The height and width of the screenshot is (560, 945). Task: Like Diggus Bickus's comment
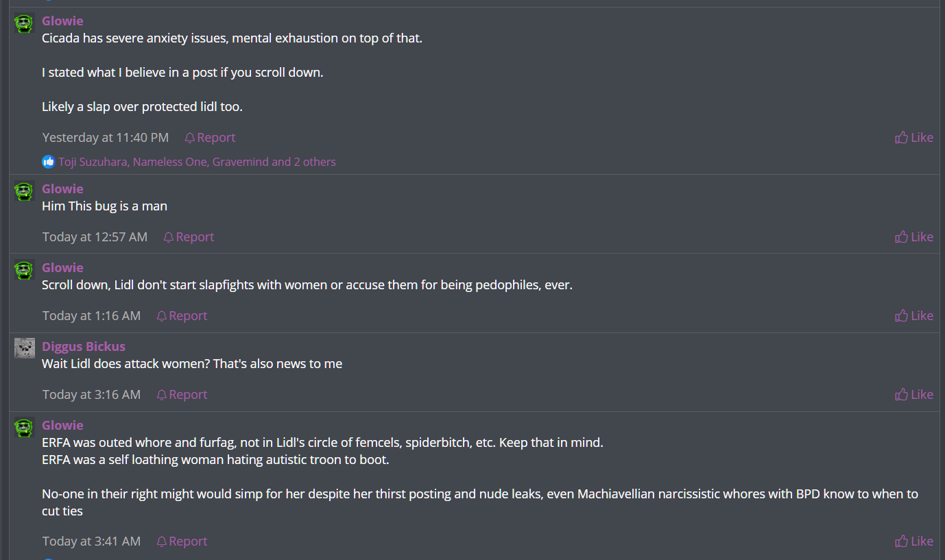pyautogui.click(x=914, y=395)
